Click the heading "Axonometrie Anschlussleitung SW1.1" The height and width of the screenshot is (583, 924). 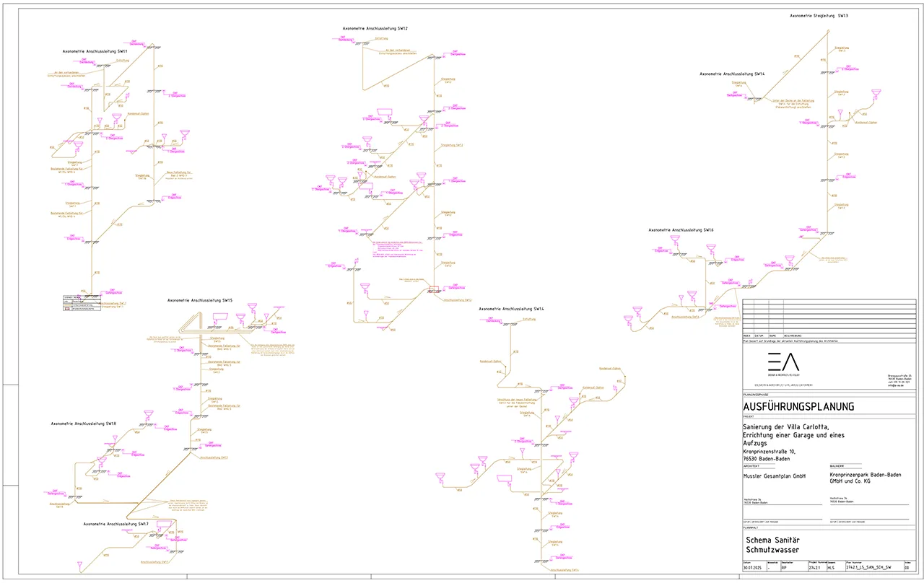coord(95,52)
